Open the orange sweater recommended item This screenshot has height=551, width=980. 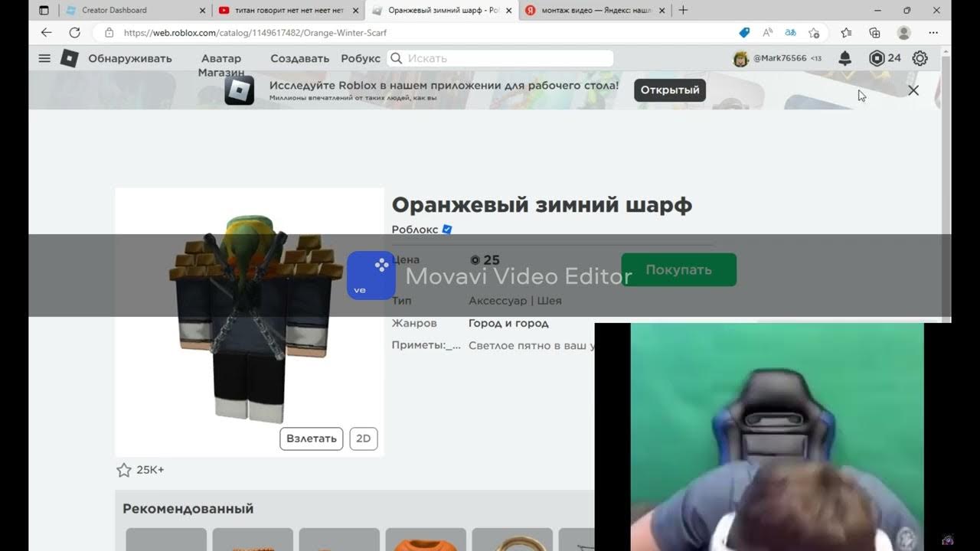pos(426,540)
